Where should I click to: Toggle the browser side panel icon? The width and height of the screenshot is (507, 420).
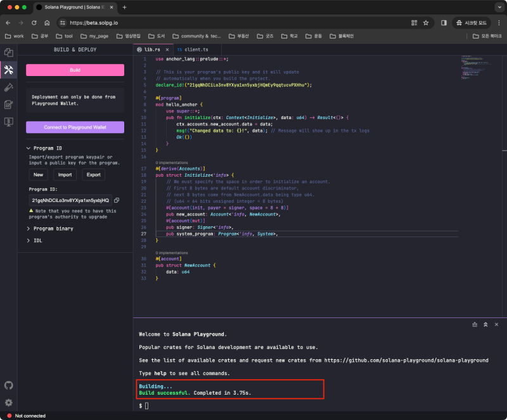pyautogui.click(x=444, y=23)
